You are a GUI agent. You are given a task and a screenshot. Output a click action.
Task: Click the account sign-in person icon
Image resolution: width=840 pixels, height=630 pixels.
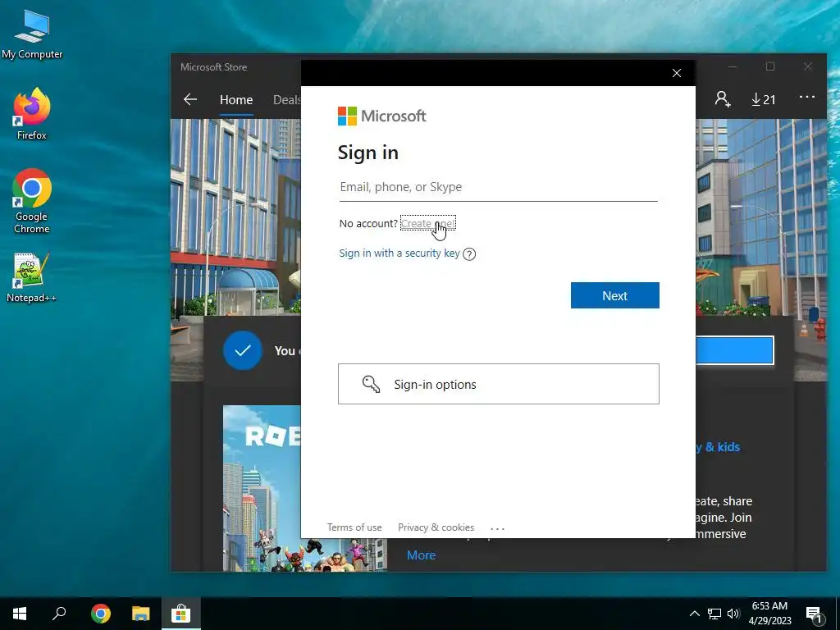tap(723, 99)
